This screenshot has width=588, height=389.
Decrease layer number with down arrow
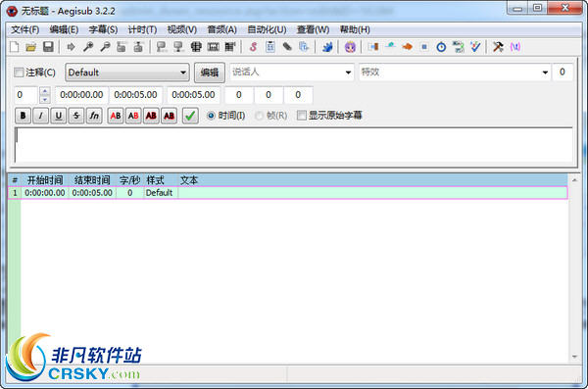pyautogui.click(x=45, y=99)
